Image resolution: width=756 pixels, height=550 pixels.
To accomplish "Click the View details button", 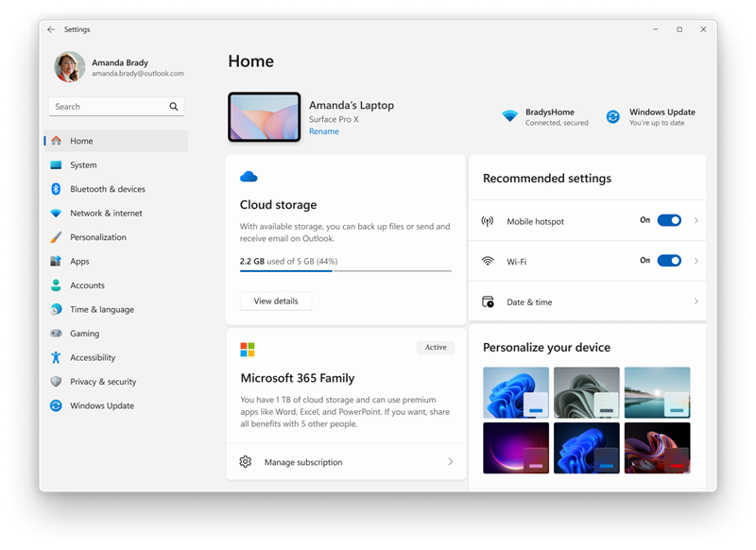I will [276, 301].
